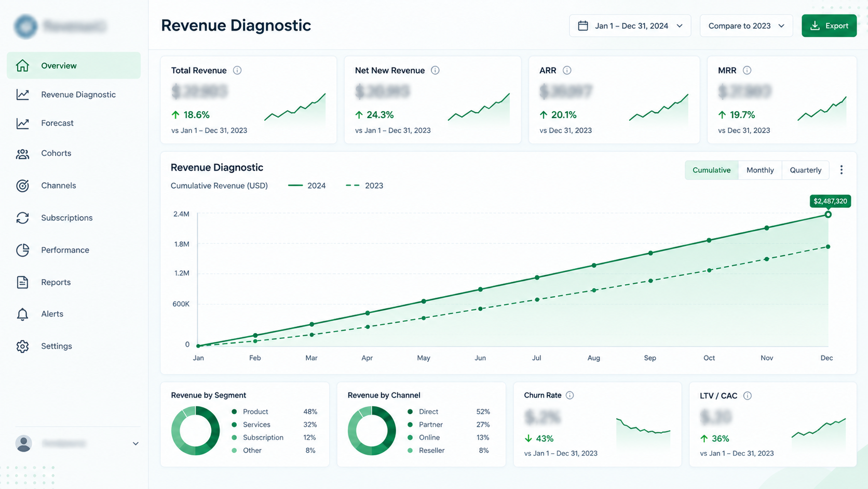Click the Revenue by Channel donut chart

click(372, 431)
